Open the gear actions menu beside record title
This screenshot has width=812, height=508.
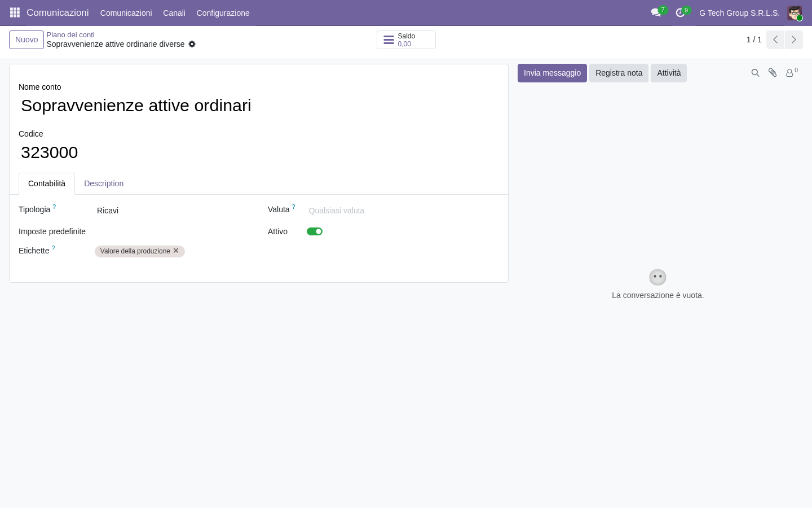point(192,44)
